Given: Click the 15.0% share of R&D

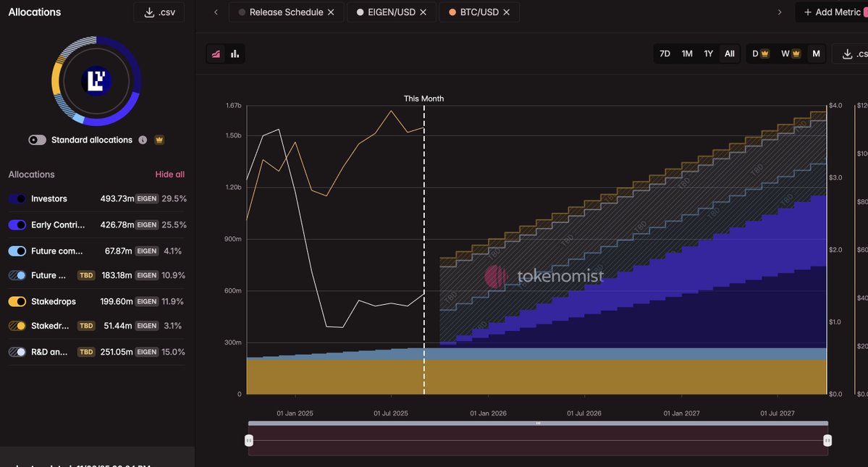Looking at the screenshot, I should 173,352.
